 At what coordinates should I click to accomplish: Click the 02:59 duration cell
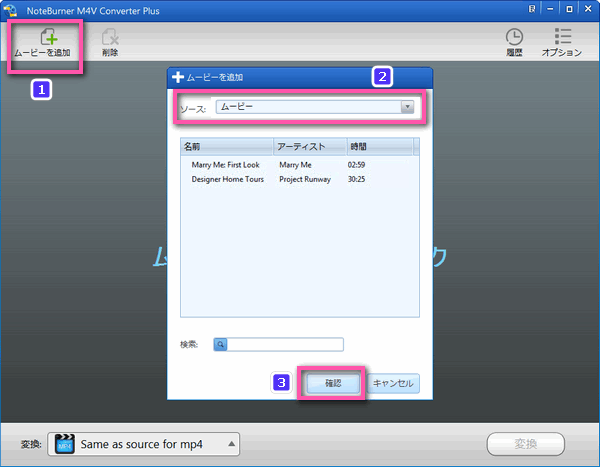coord(356,165)
